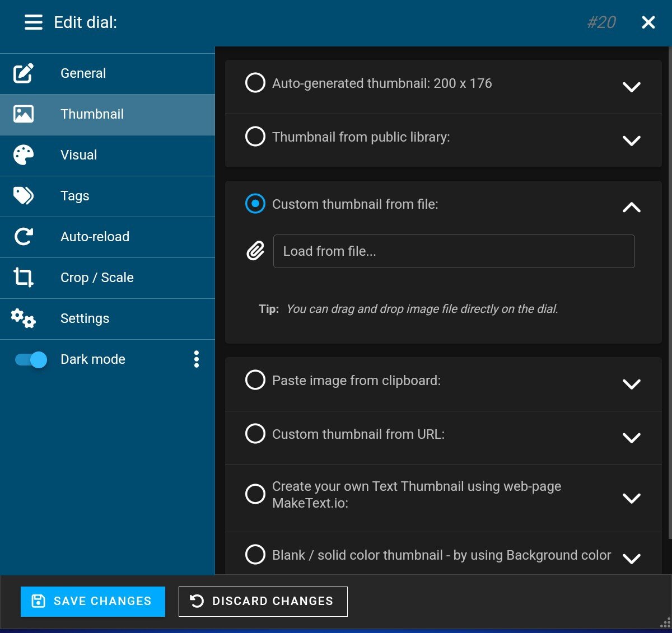The height and width of the screenshot is (633, 672).
Task: Click the tags icon in the sidebar
Action: click(24, 196)
